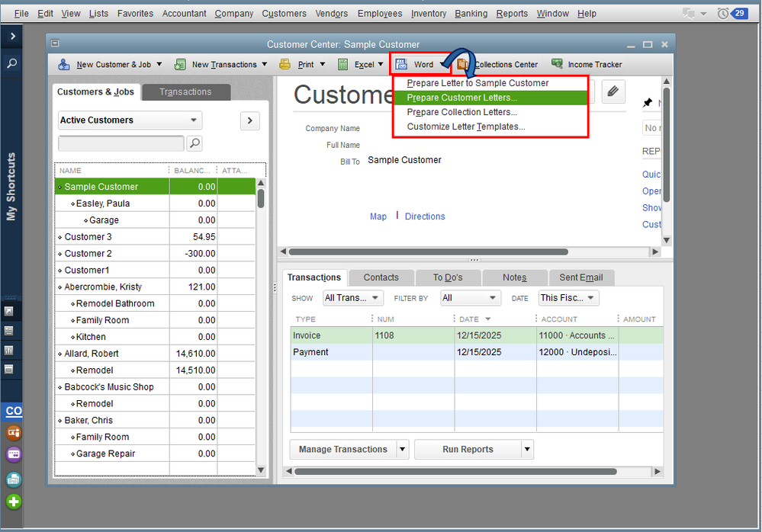Select the Payment transaction row
The height and width of the screenshot is (532, 762).
click(477, 352)
